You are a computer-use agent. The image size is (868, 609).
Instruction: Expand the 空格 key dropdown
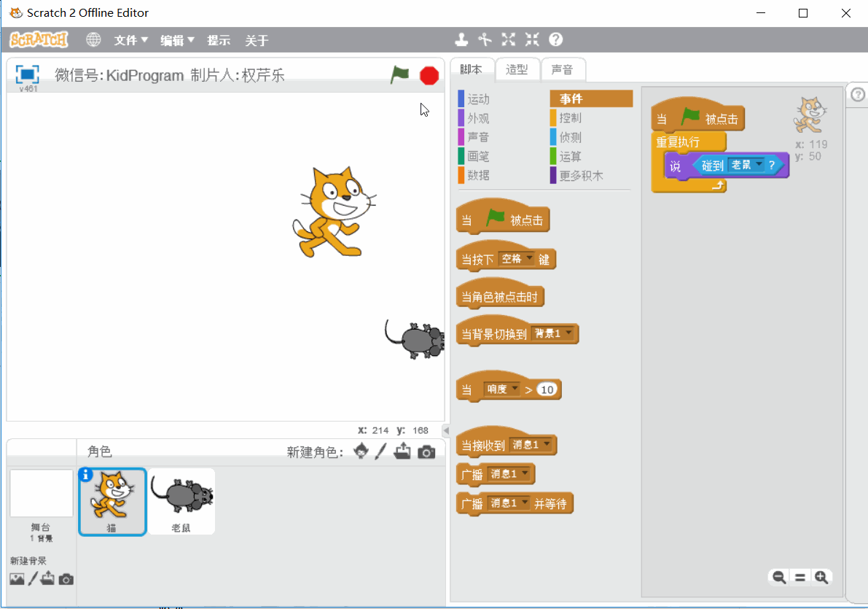tap(517, 259)
